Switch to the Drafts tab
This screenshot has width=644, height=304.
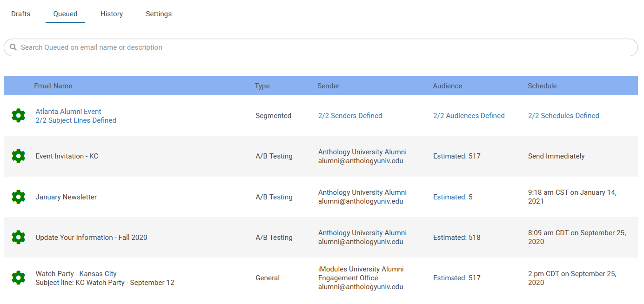coord(21,14)
